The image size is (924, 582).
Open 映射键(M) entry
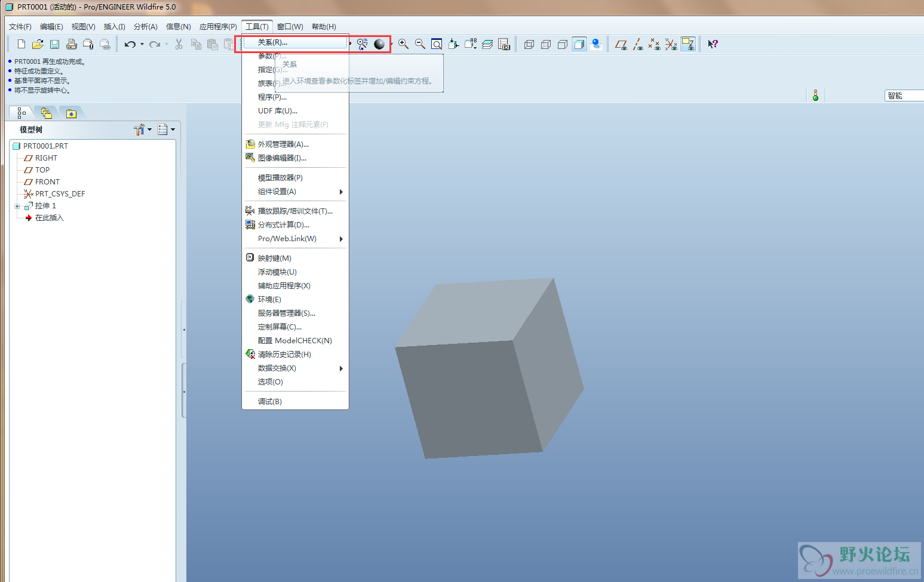pos(295,258)
